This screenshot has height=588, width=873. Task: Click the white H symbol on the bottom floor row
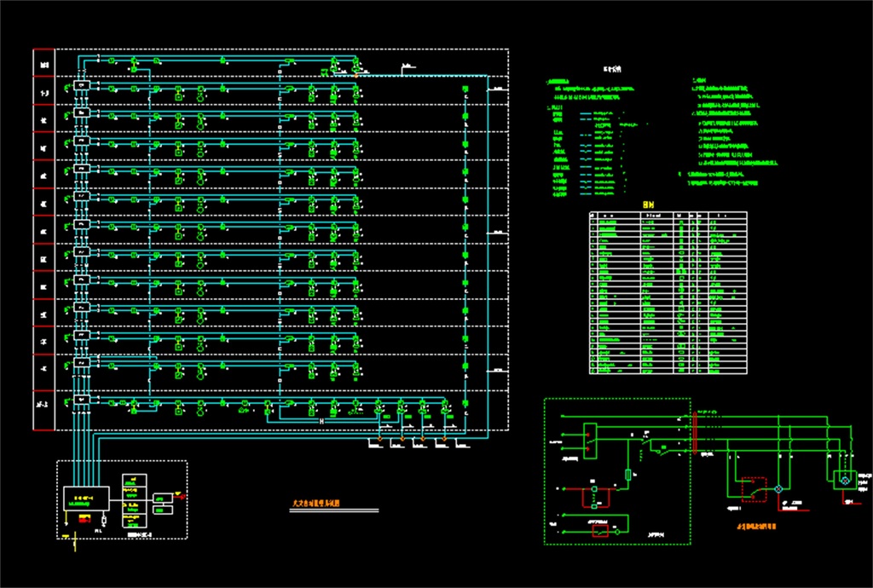[x=323, y=422]
